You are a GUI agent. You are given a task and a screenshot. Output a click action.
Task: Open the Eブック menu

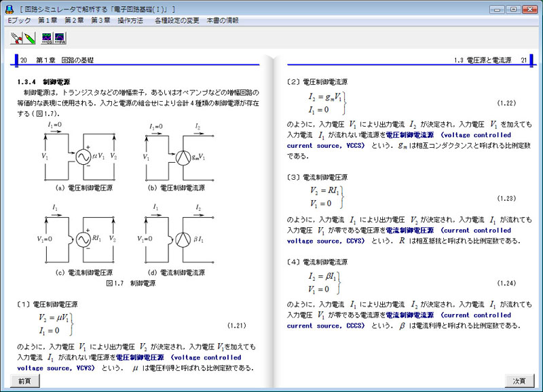click(x=20, y=20)
